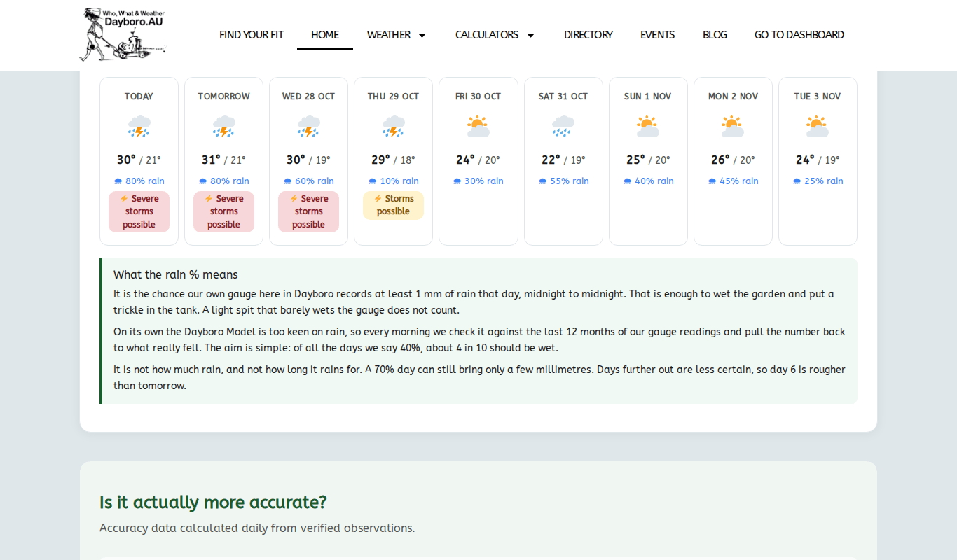Image resolution: width=957 pixels, height=560 pixels.
Task: Click the Mon 2 Nov partly sunny icon
Action: click(733, 127)
